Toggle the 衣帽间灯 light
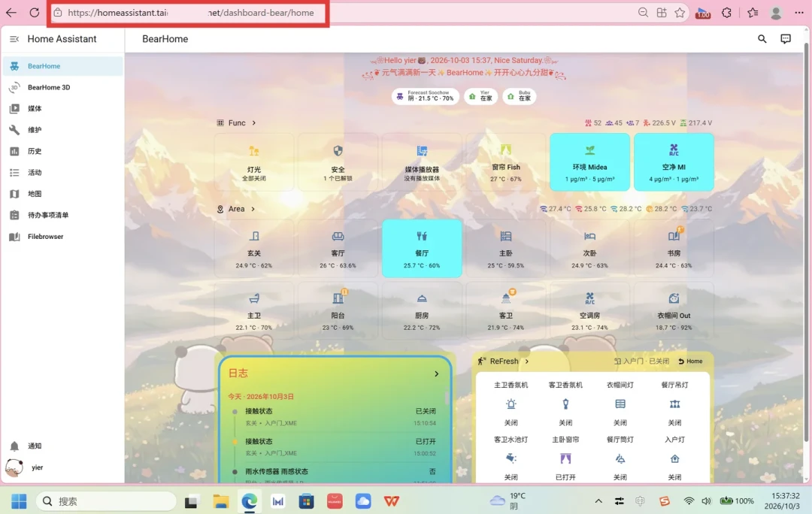The image size is (812, 514). [x=620, y=404]
